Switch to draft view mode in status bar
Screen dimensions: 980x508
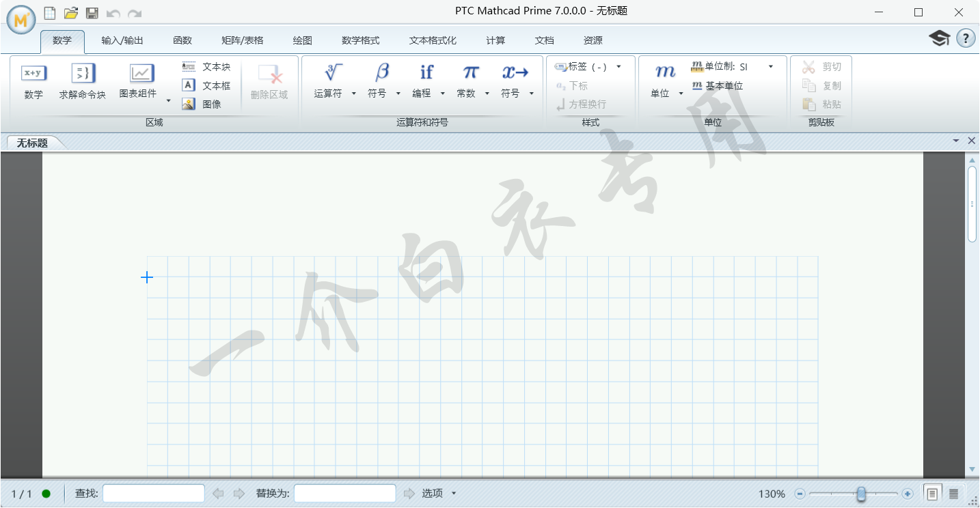[x=954, y=494]
